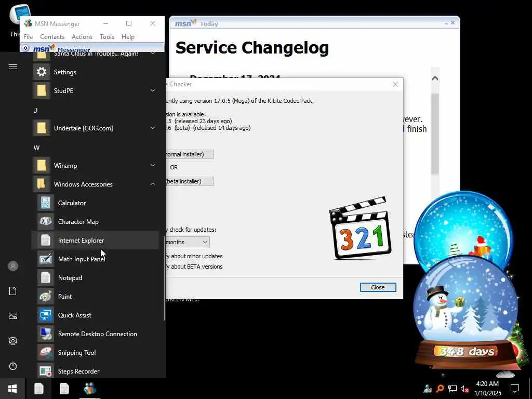532x399 pixels.
Task: Open the network tray icon
Action: 453,389
